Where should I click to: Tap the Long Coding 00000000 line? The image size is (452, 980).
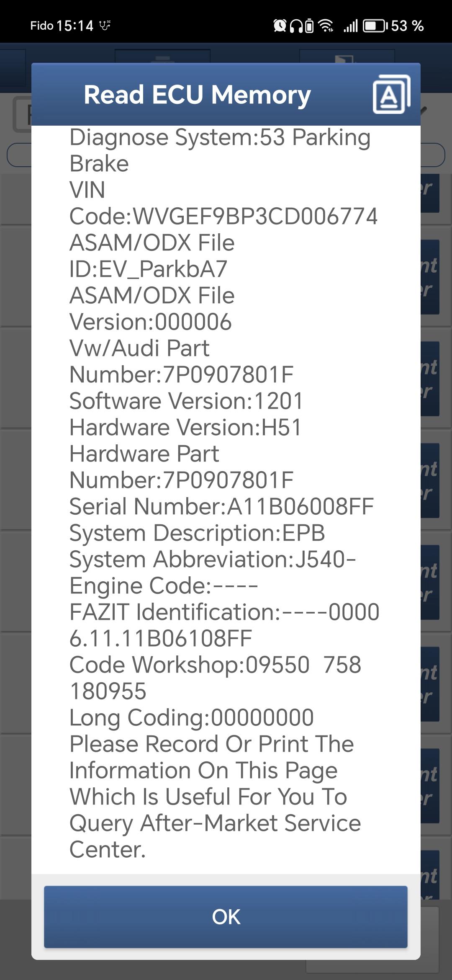coord(192,717)
